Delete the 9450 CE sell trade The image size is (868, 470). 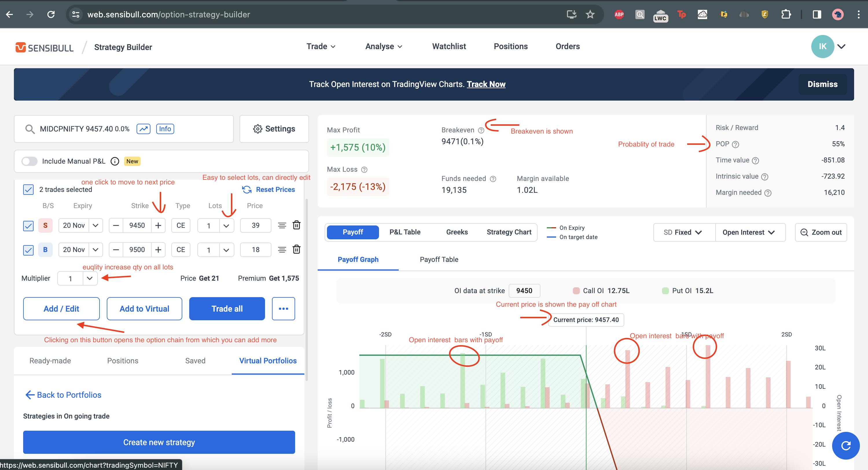(296, 225)
